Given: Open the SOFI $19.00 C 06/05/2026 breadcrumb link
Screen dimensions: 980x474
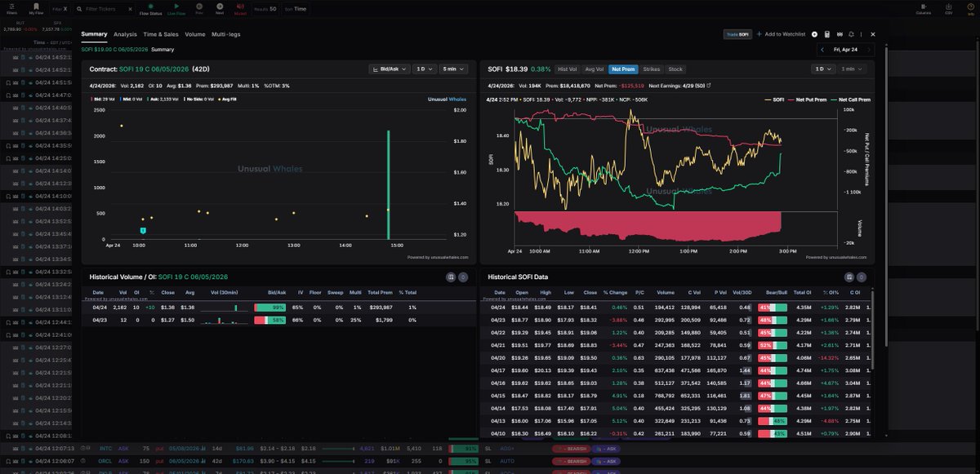Looking at the screenshot, I should 114,50.
